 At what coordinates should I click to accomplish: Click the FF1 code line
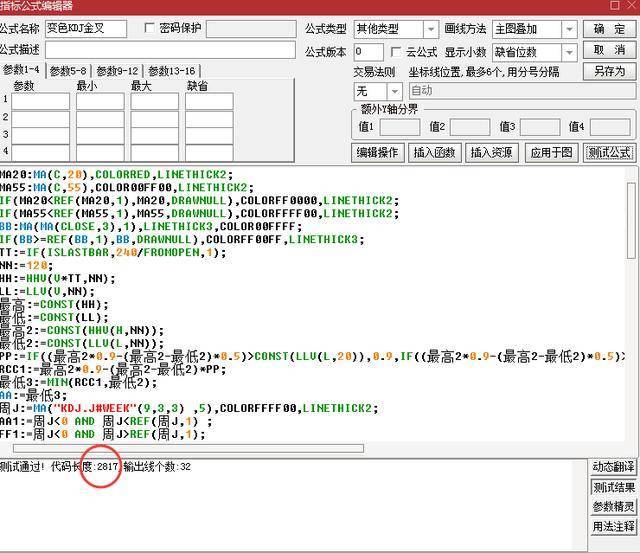pos(102,434)
